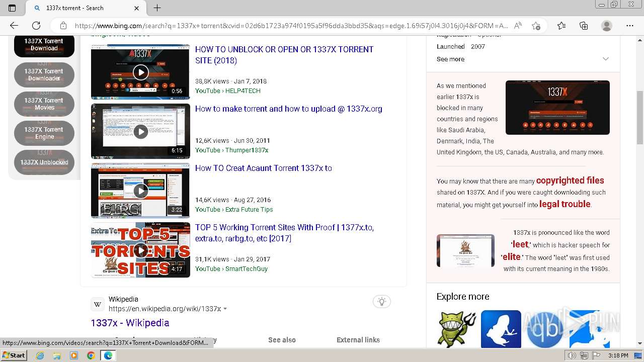Click 'Wikipedia' site name above result
Screen dimensions: 644x362
point(123,299)
